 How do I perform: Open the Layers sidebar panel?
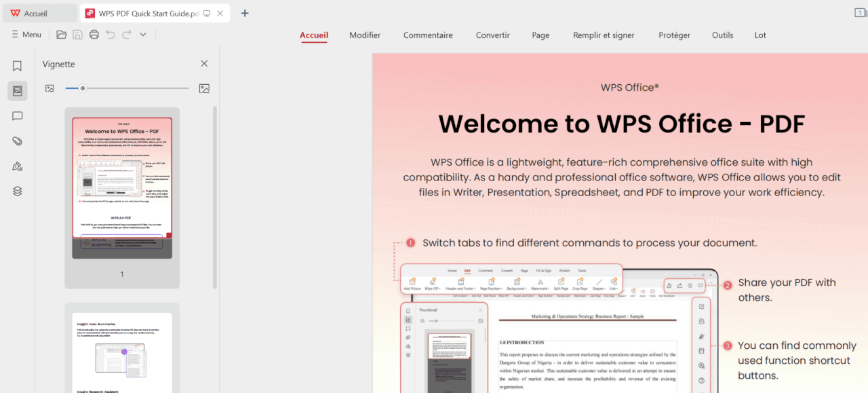point(18,191)
